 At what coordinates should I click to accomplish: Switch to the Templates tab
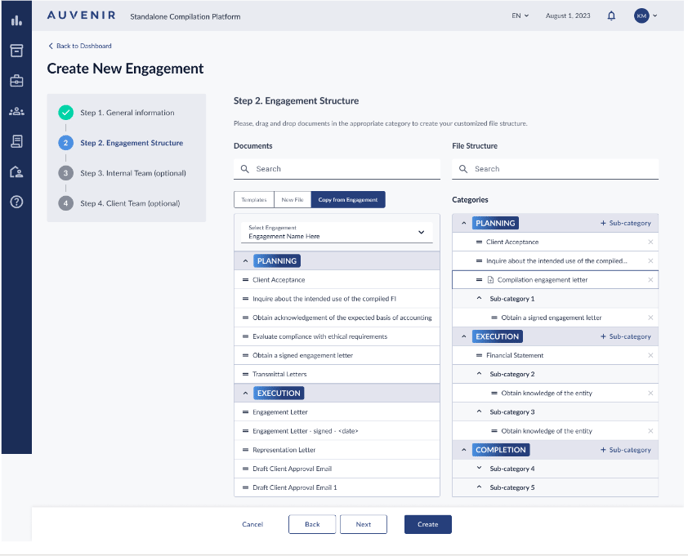[253, 200]
